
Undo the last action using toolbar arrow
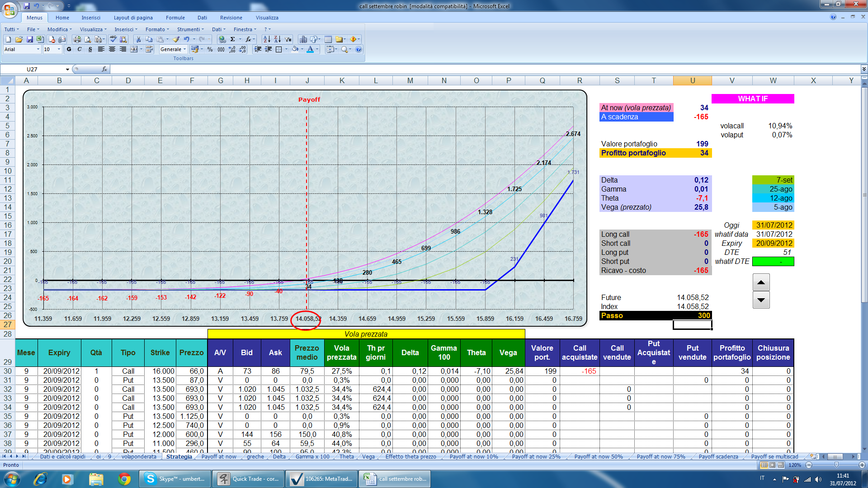187,40
